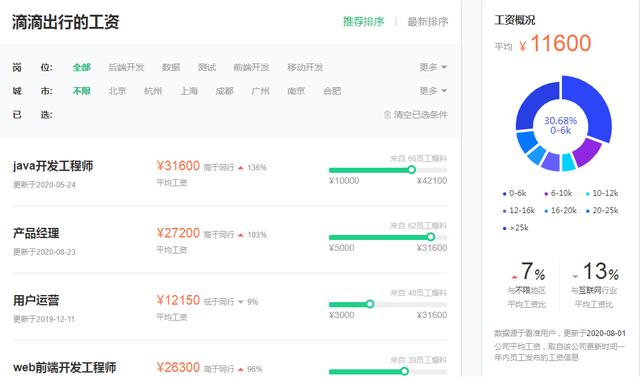
Task: Filter positions by 测试
Action: (x=207, y=67)
